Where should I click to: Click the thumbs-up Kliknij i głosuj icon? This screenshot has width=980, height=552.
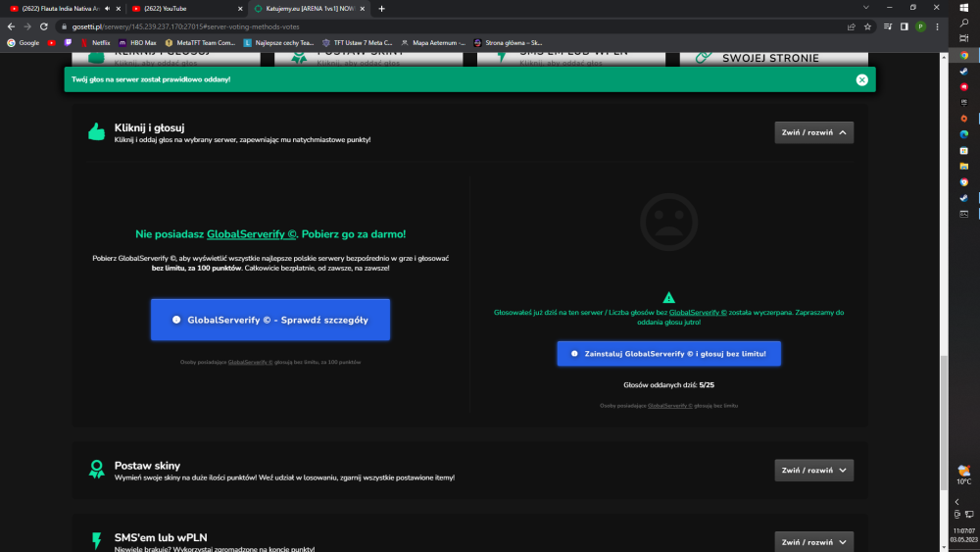(96, 132)
